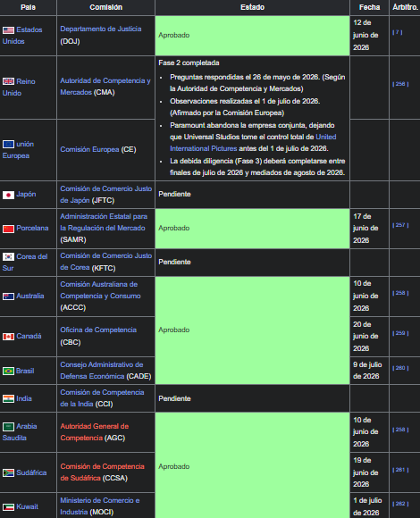The image size is (420, 518).
Task: Click the China flag beside Porcelana
Action: click(8, 229)
